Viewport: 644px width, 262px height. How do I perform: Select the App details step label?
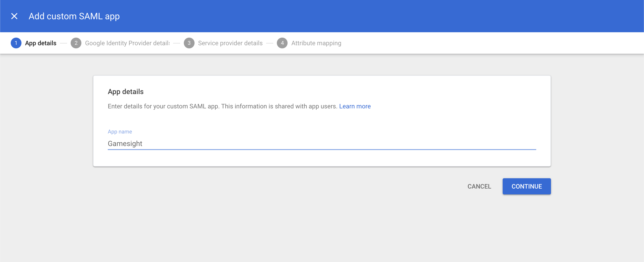(41, 43)
